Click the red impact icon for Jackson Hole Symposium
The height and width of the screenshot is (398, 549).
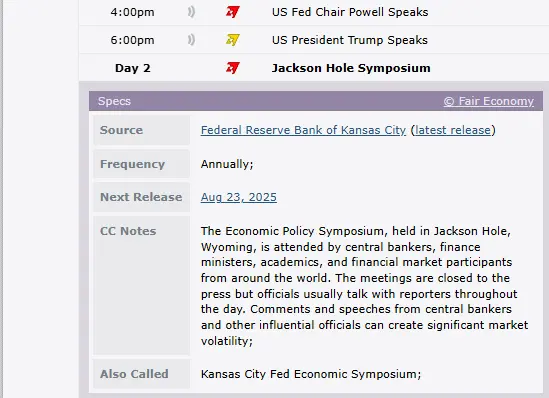pyautogui.click(x=232, y=68)
